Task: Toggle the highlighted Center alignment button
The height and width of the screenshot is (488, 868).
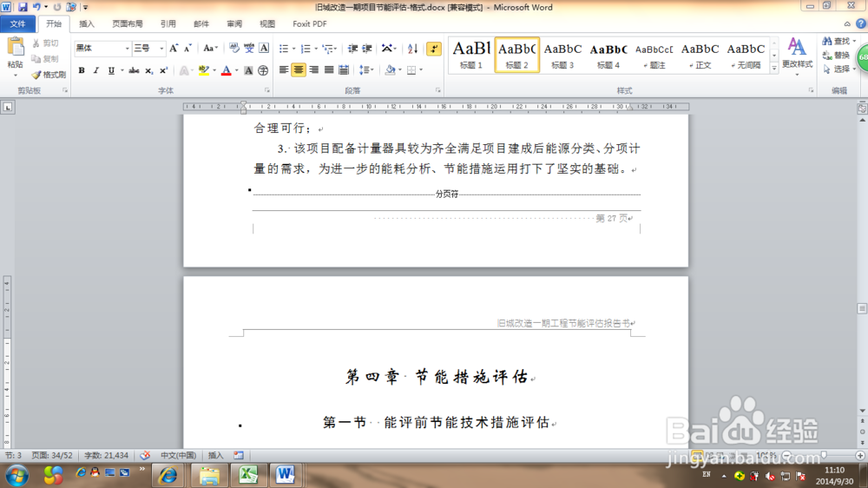Action: click(299, 69)
